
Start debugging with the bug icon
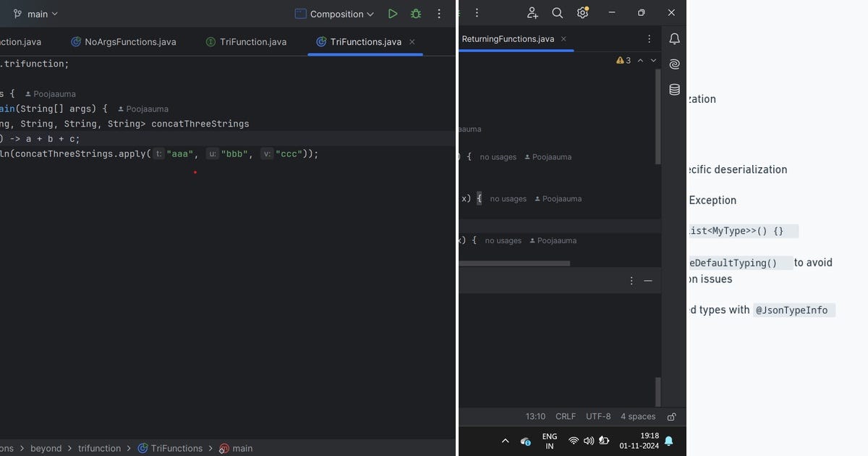click(416, 14)
